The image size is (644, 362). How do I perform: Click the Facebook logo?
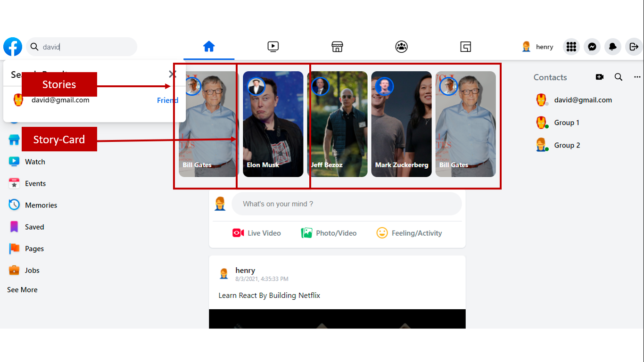[13, 47]
